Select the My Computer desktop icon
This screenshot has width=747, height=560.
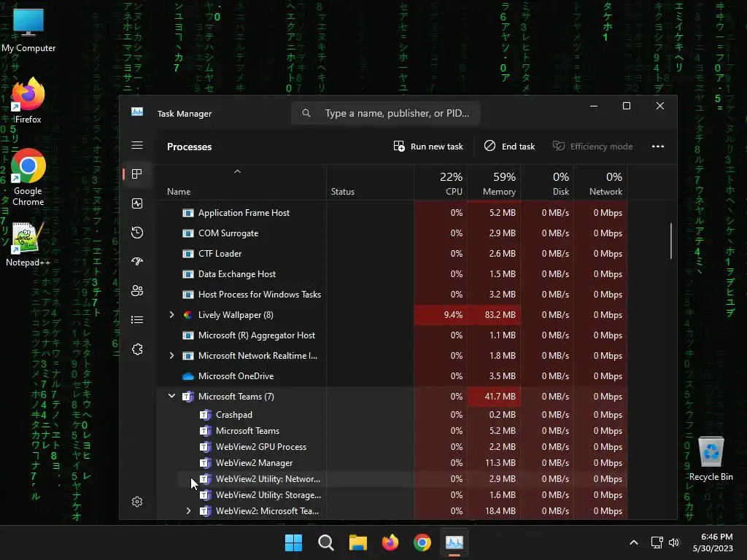28,30
